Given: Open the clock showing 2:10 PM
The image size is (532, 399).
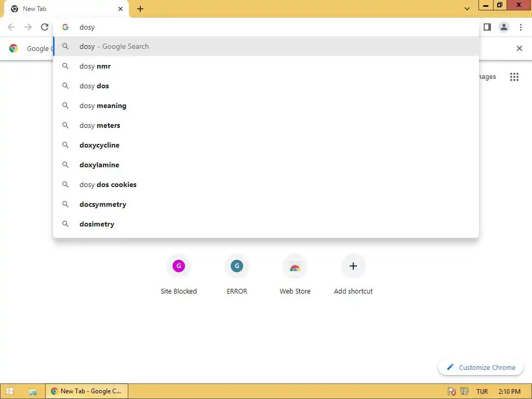Looking at the screenshot, I should coord(510,392).
